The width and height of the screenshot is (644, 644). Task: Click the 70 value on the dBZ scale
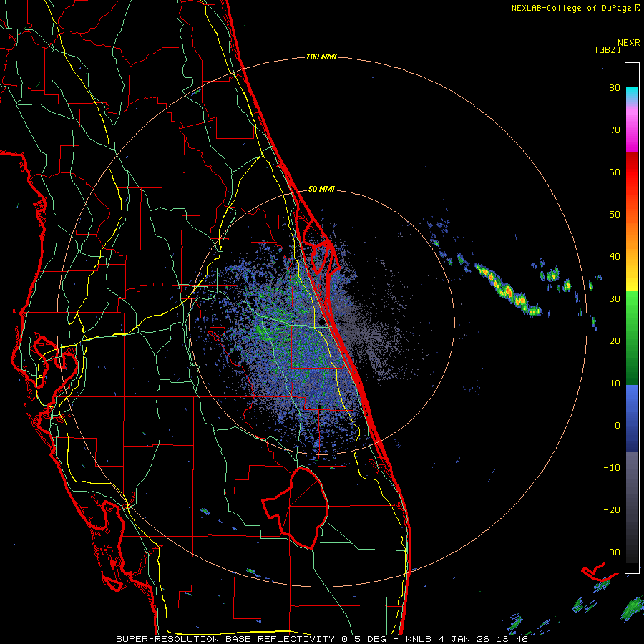pos(615,130)
